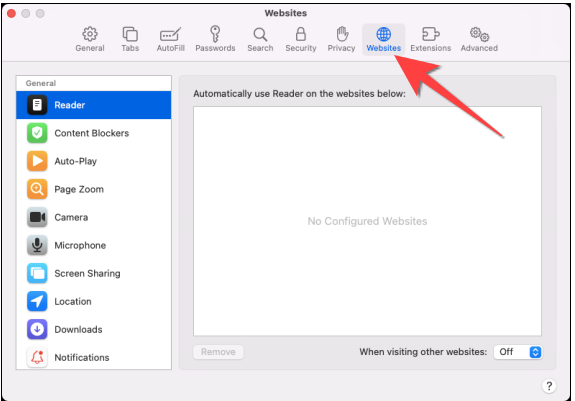575x401 pixels.
Task: Click the Reader icon in sidebar
Action: [x=37, y=105]
